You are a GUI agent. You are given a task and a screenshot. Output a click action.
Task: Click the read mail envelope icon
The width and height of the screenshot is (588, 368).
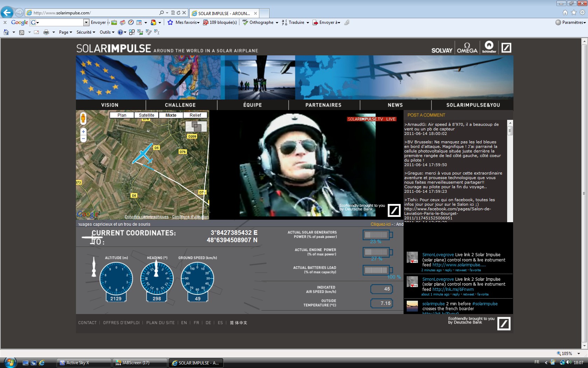(x=36, y=32)
